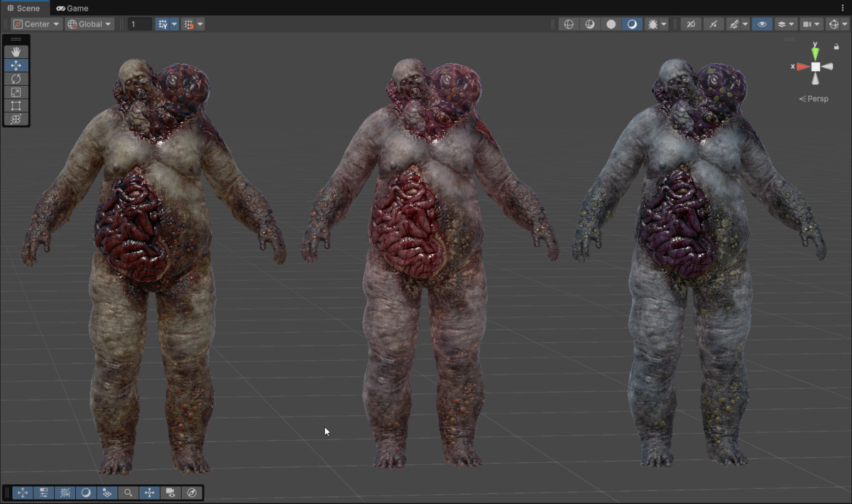Click the tools overlay drag handle
The height and width of the screenshot is (504, 852).
[x=16, y=39]
